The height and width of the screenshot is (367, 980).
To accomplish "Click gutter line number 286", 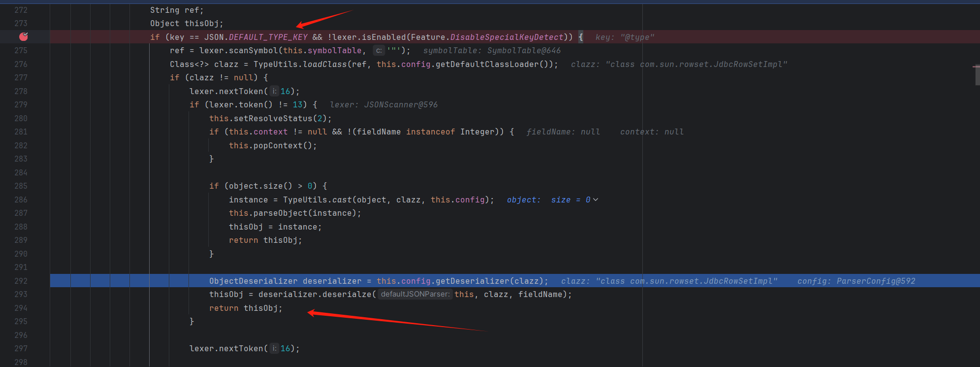I will point(21,200).
